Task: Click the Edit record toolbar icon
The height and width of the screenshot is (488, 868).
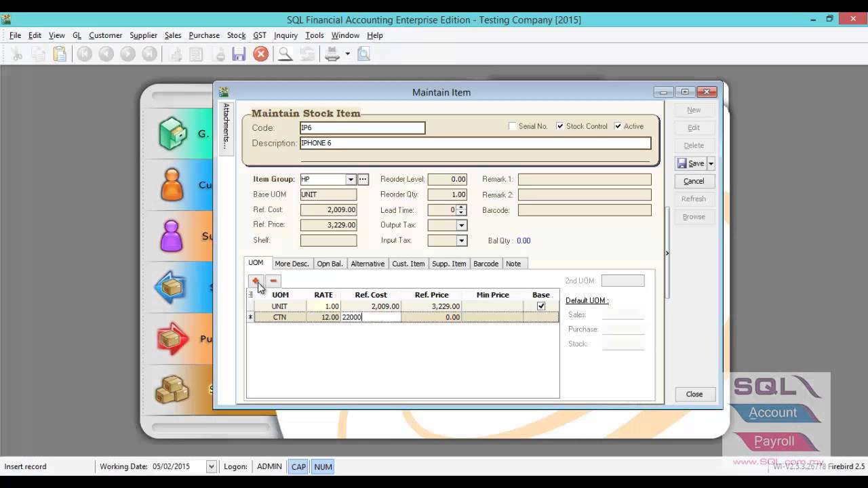Action: 196,54
